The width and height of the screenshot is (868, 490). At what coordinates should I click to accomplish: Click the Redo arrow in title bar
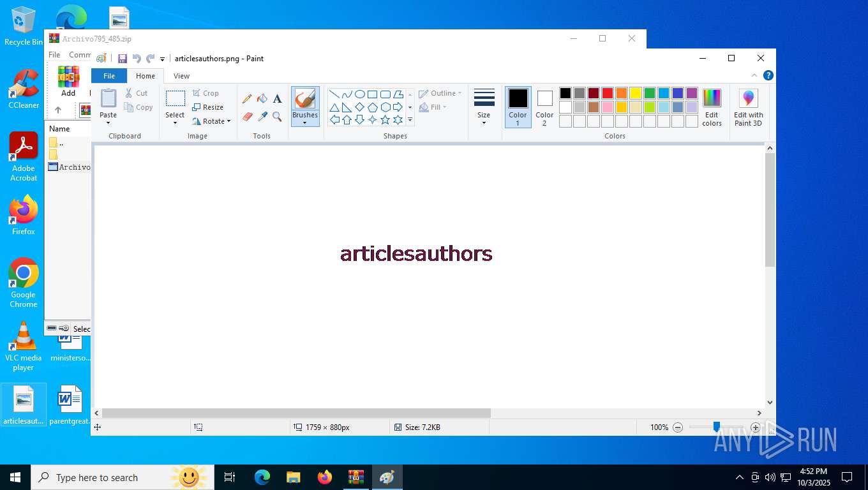pos(151,59)
